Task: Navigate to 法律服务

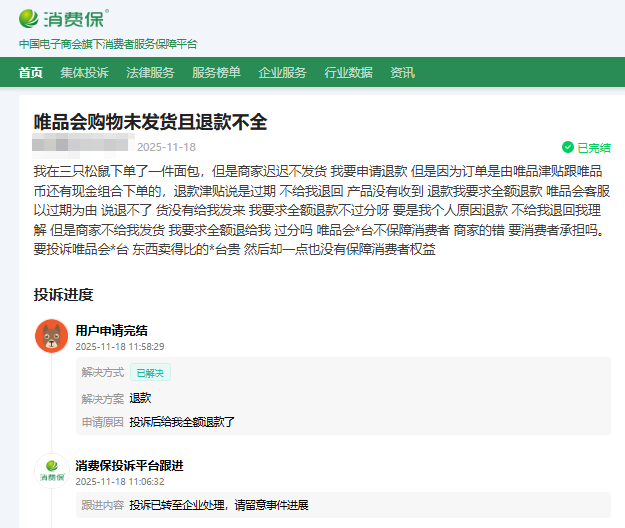Action: [150, 72]
